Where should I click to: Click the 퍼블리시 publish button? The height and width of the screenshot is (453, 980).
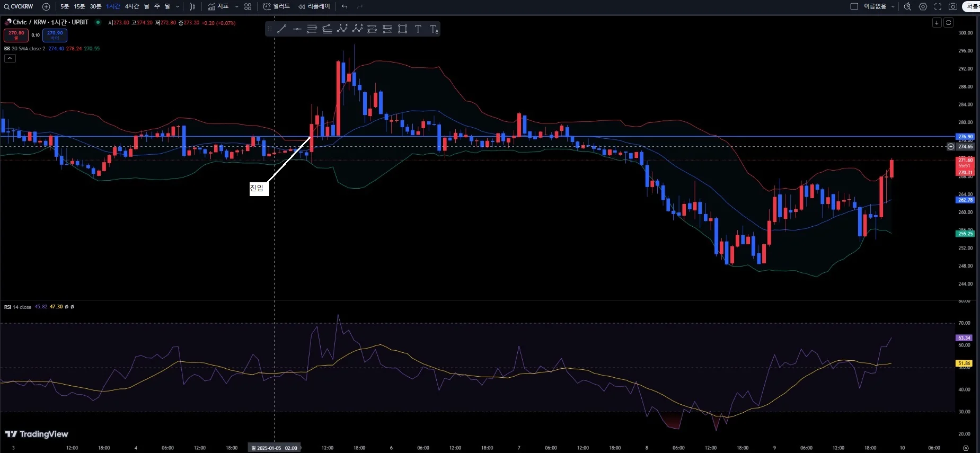(x=972, y=6)
